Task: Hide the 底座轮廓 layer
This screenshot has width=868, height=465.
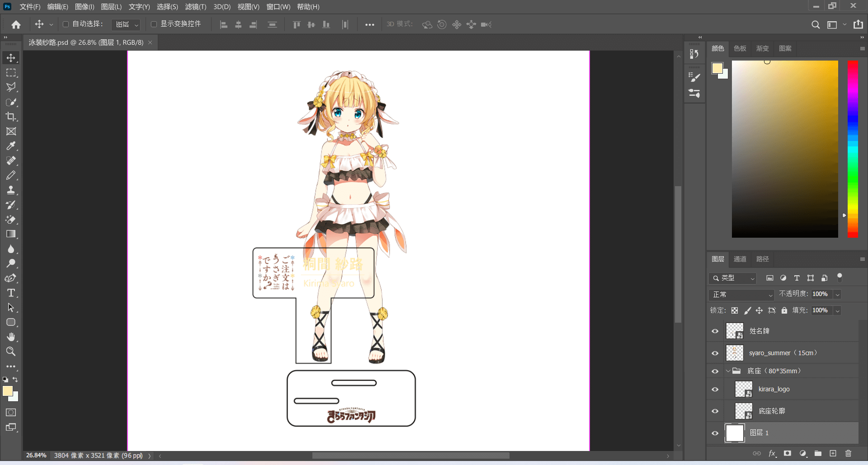Action: tap(715, 411)
